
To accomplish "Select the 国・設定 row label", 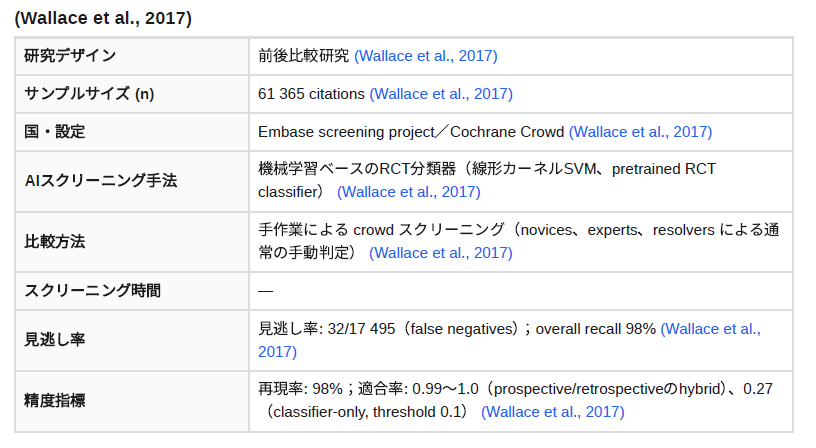I will (x=55, y=132).
